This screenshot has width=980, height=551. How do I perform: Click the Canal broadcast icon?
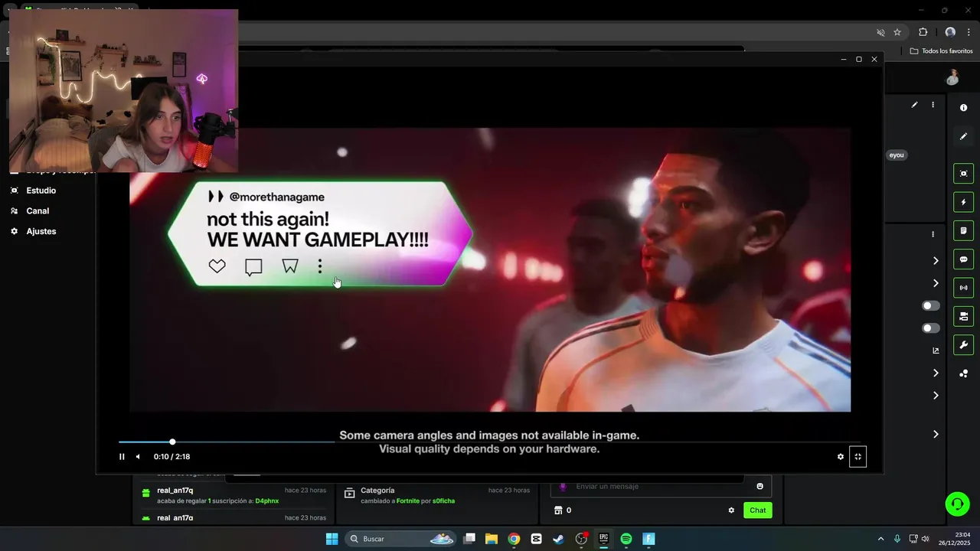[14, 211]
